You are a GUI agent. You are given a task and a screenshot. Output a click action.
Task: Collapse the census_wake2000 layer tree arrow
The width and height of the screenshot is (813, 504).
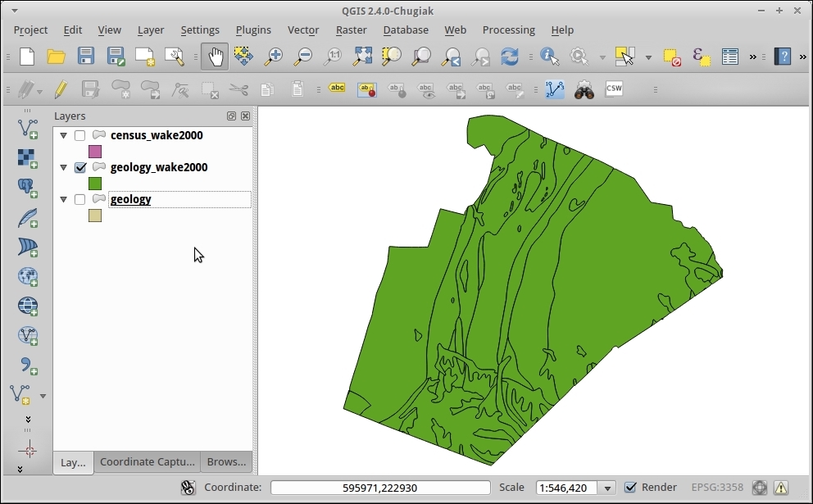(64, 135)
